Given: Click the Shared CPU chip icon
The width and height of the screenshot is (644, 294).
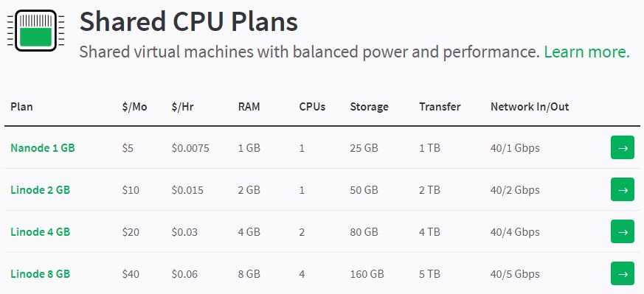Looking at the screenshot, I should tap(35, 31).
